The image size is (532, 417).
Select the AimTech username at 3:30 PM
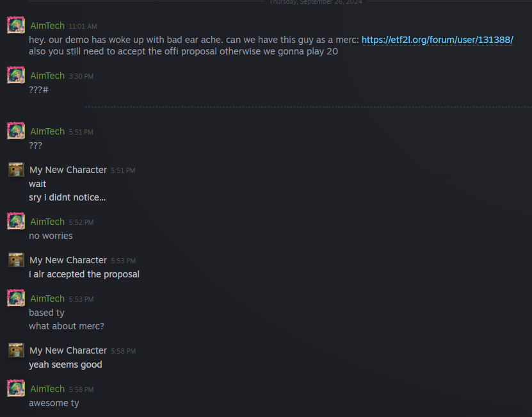pyautogui.click(x=47, y=76)
